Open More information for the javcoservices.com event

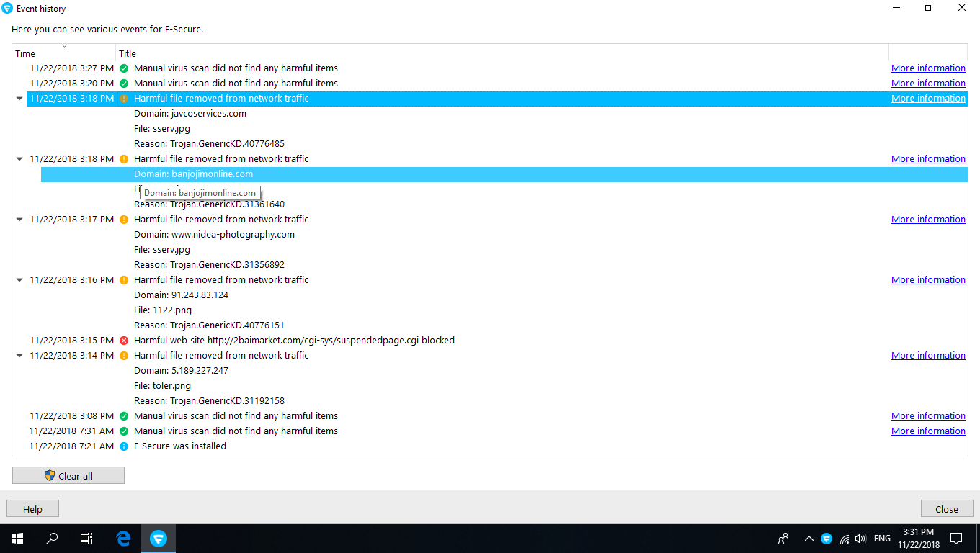click(928, 99)
